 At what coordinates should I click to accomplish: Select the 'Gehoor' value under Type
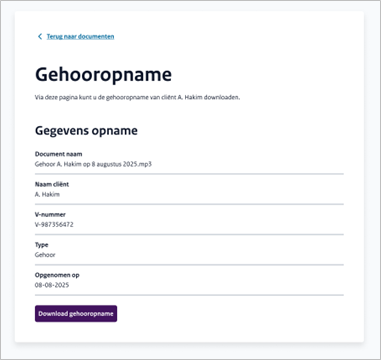tap(45, 255)
